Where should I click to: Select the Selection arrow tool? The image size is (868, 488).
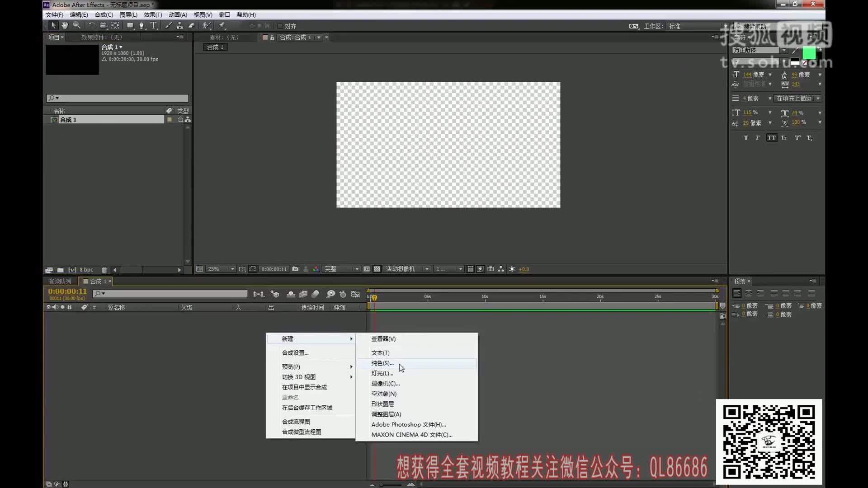tap(53, 26)
